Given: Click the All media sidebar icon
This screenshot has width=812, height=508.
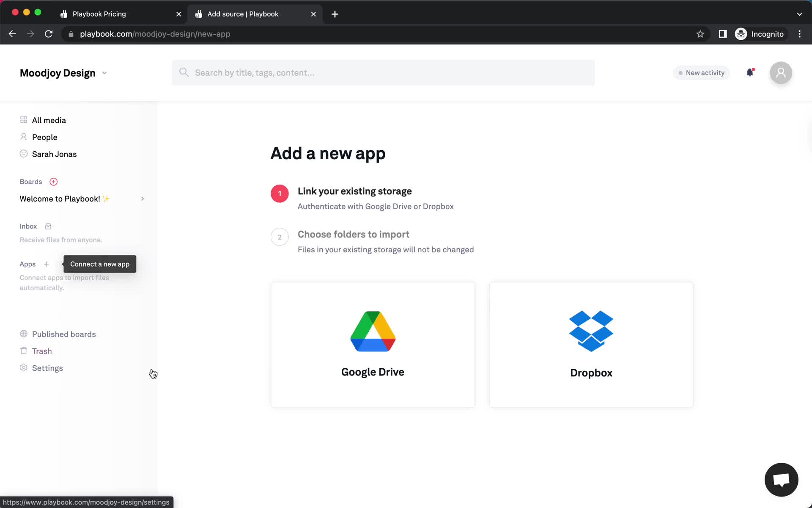Looking at the screenshot, I should click(x=23, y=120).
